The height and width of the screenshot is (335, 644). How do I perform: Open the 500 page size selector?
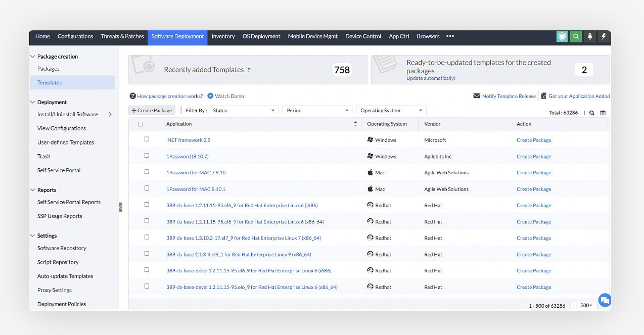(x=586, y=305)
